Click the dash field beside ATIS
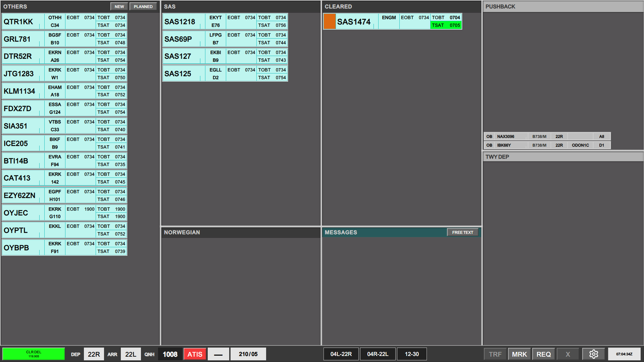Screen dimensions: 644x362 click(218, 354)
